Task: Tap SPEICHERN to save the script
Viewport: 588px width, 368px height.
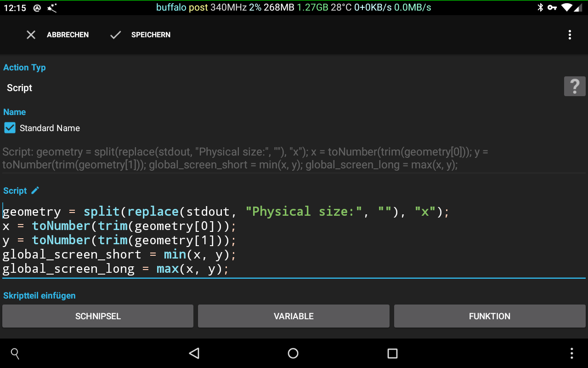Action: coord(141,35)
